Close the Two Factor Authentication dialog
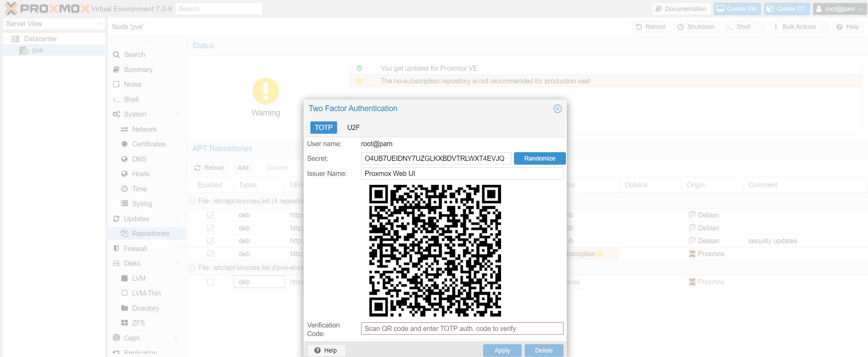 [x=557, y=109]
